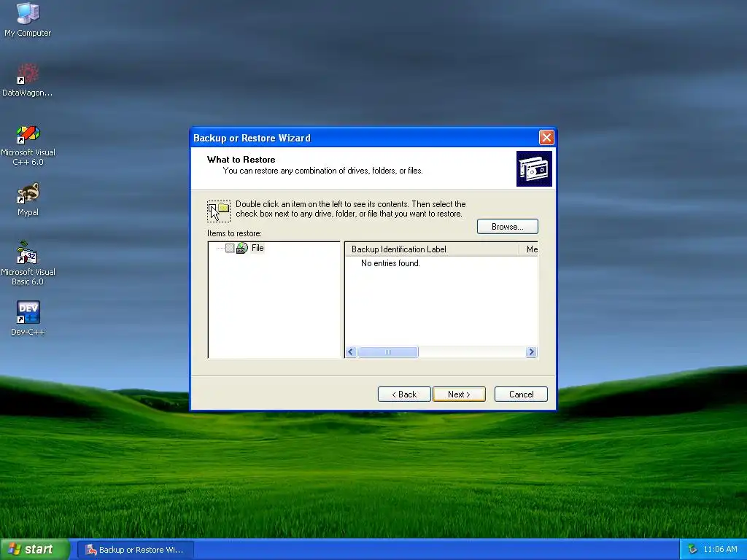
Task: Select the Dev-C++ desktop icon
Action: [x=28, y=318]
